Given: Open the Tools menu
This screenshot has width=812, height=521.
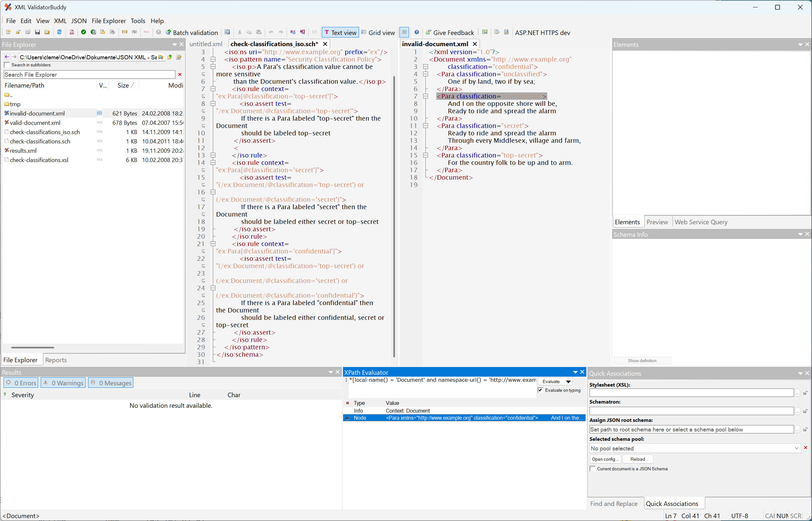Looking at the screenshot, I should (x=138, y=21).
